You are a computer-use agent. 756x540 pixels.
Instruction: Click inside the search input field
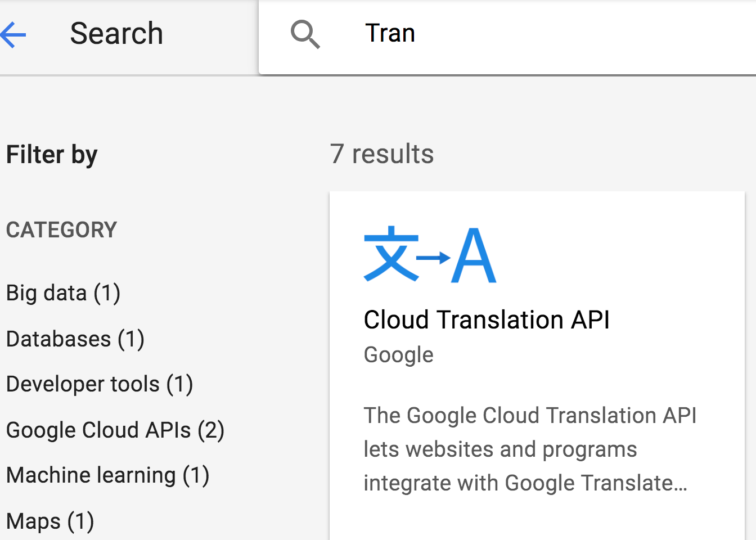[506, 34]
